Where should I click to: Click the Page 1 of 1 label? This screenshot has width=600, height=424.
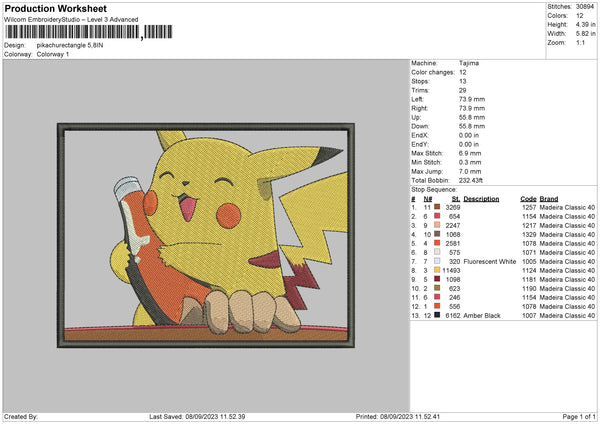pyautogui.click(x=579, y=416)
